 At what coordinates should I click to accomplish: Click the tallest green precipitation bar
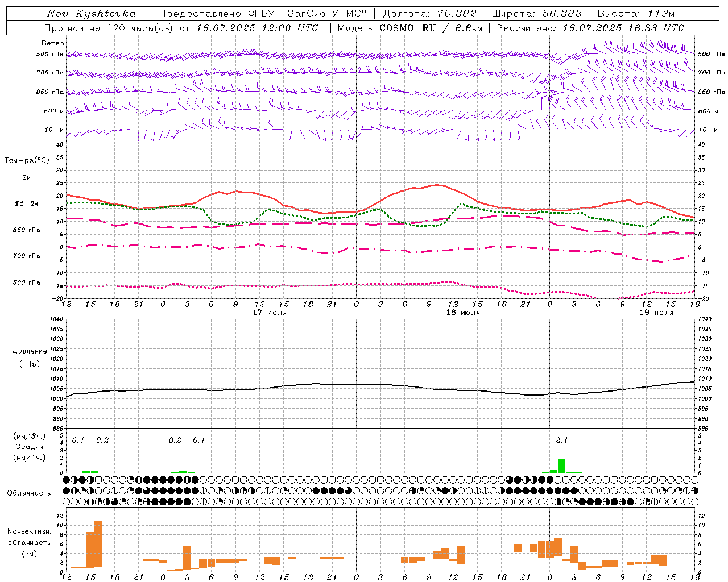(x=561, y=465)
